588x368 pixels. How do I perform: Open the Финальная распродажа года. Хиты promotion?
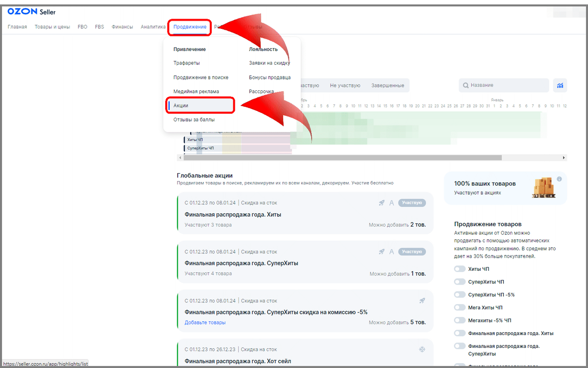tap(233, 214)
